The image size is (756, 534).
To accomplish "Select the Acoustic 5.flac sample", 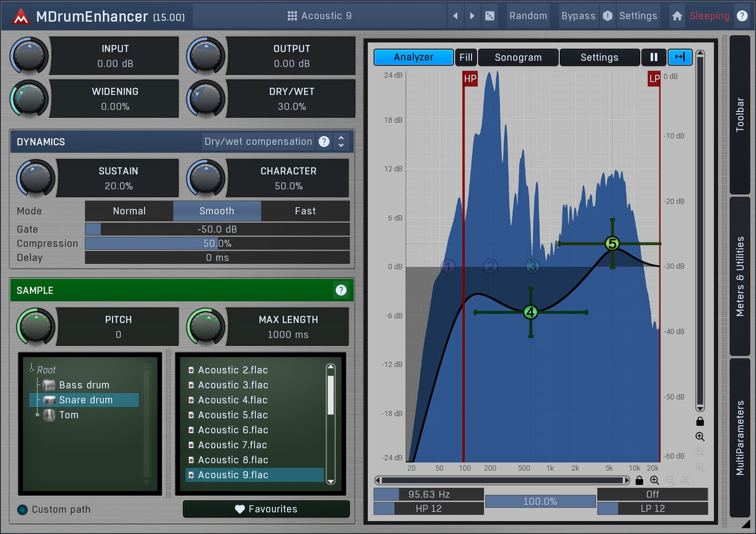I will (x=232, y=415).
